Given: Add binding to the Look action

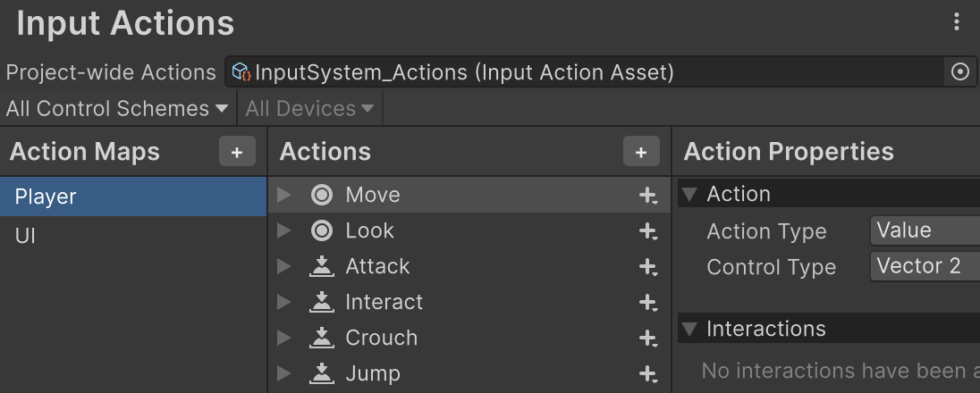Looking at the screenshot, I should click(648, 231).
